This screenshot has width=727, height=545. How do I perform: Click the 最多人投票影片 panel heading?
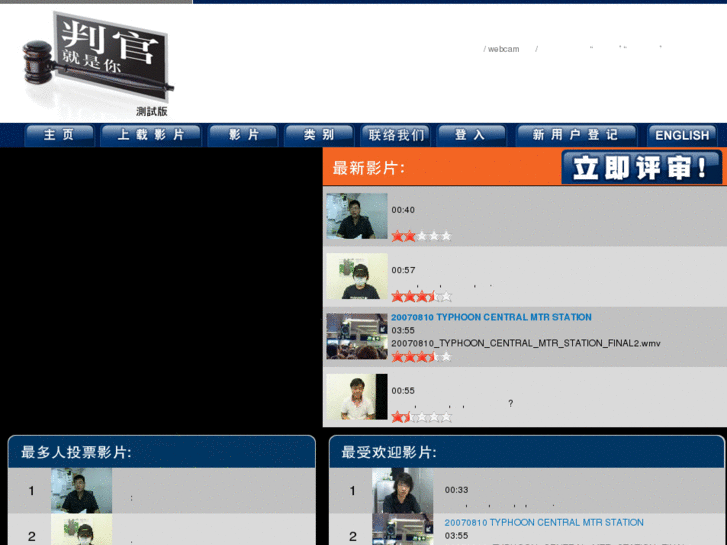(76, 452)
